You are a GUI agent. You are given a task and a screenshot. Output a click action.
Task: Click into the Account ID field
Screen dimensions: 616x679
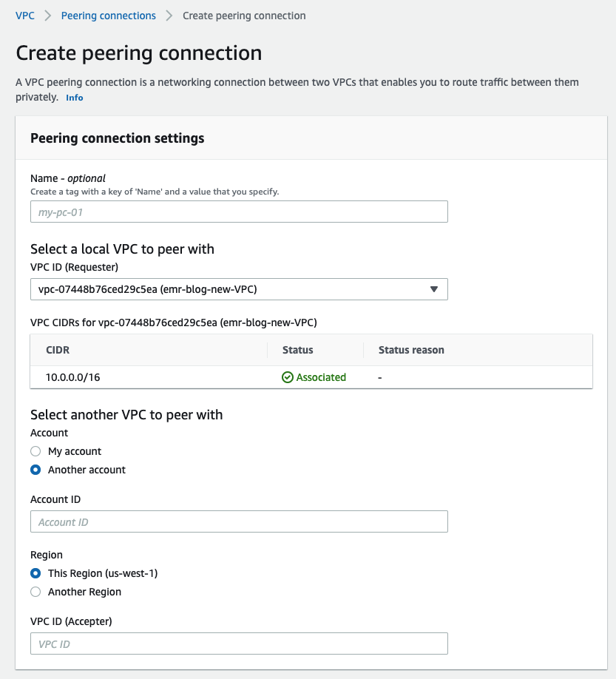239,522
